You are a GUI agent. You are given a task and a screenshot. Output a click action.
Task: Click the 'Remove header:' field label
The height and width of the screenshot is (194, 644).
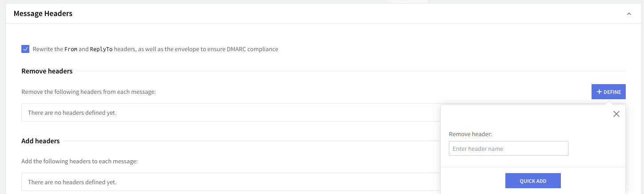470,134
